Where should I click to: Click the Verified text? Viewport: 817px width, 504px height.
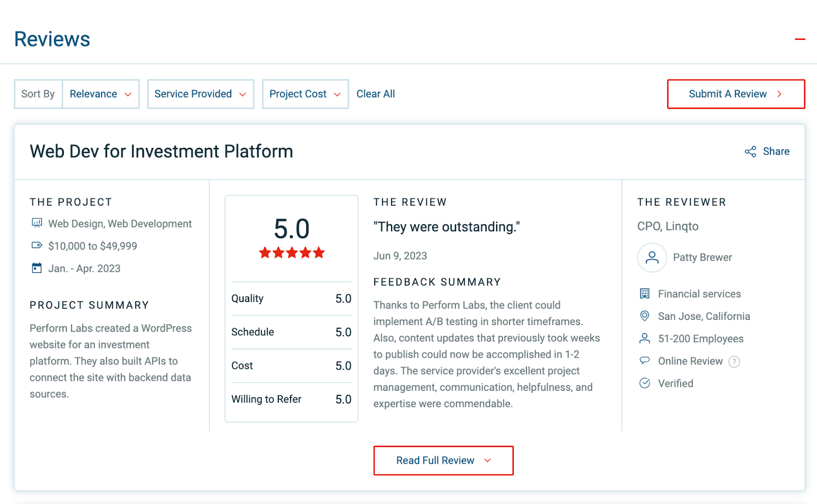(676, 384)
